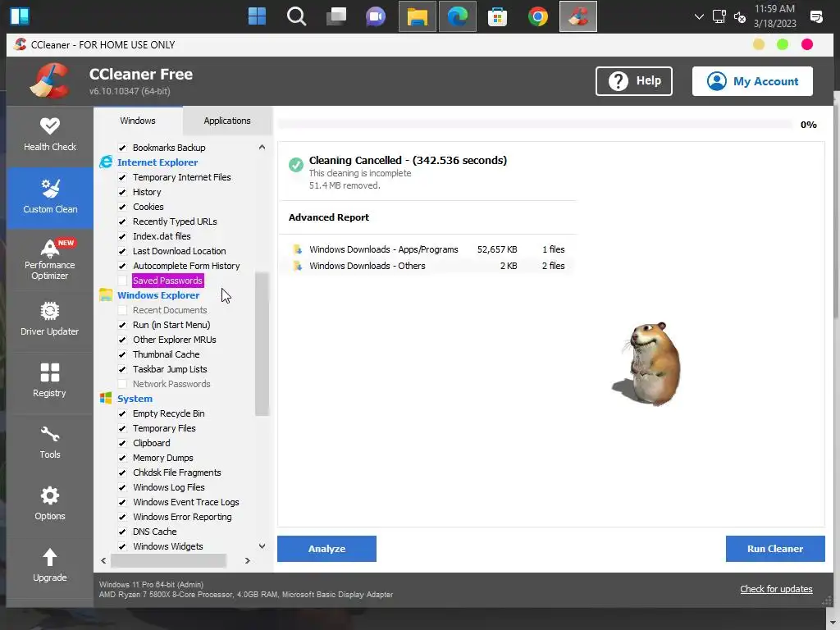Screen dimensions: 840x630
Task: Click the CCleaner taskbar icon
Action: (578, 16)
